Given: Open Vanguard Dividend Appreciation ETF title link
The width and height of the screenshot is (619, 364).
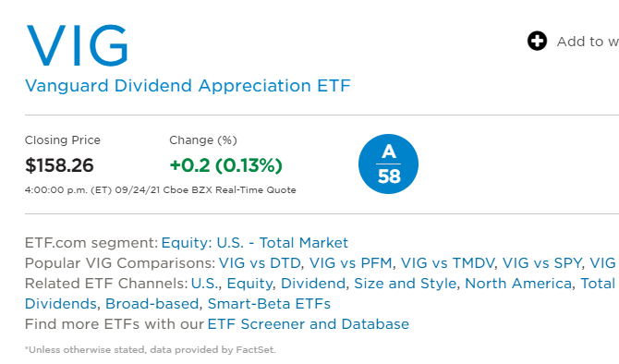Looking at the screenshot, I should [188, 86].
